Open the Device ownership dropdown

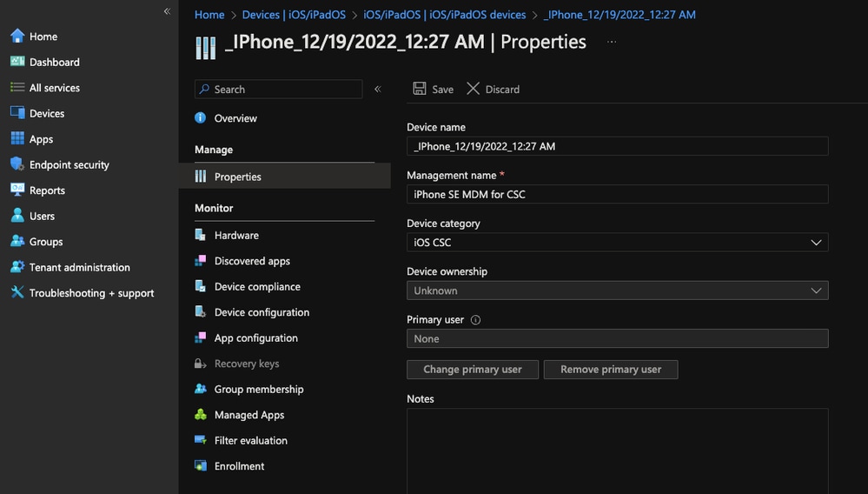[x=816, y=290]
